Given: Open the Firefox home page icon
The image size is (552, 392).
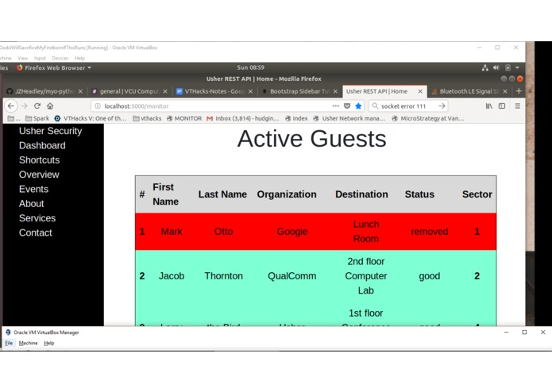Looking at the screenshot, I should tap(50, 106).
